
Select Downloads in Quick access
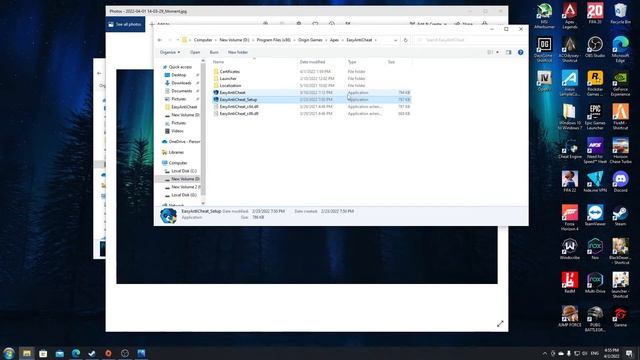click(x=181, y=83)
